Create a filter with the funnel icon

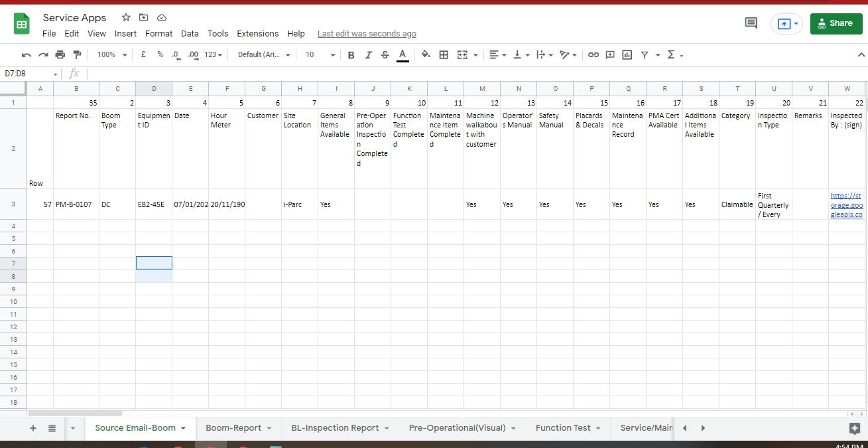coord(645,55)
